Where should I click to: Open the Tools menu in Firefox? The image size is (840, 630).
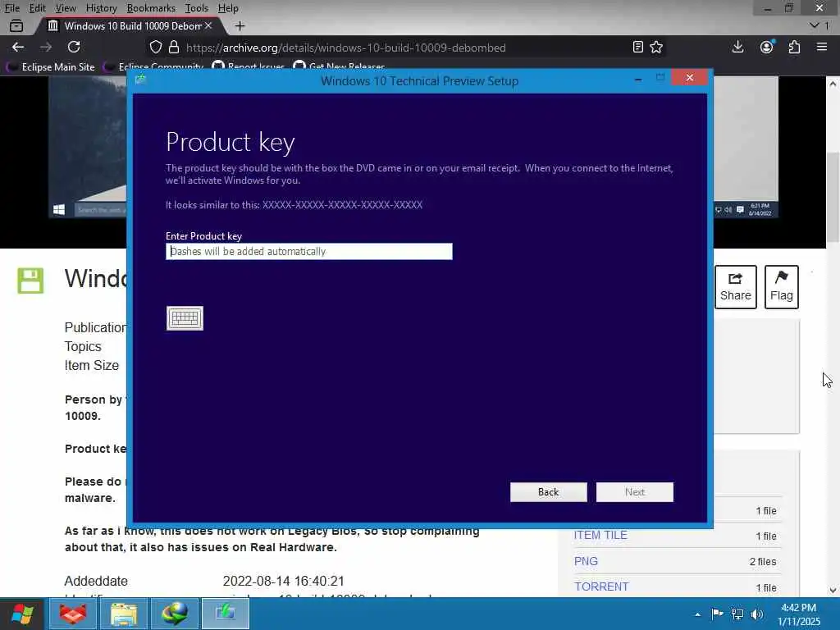pyautogui.click(x=196, y=8)
